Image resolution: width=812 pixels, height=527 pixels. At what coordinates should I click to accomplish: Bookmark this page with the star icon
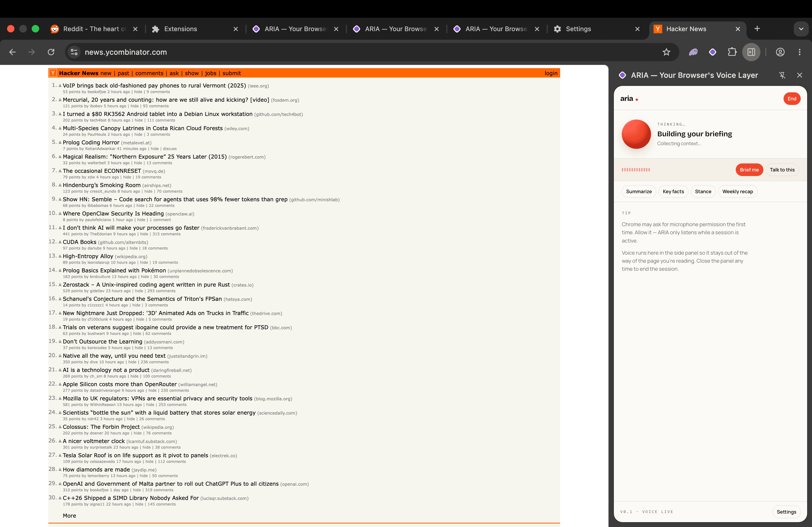click(666, 52)
